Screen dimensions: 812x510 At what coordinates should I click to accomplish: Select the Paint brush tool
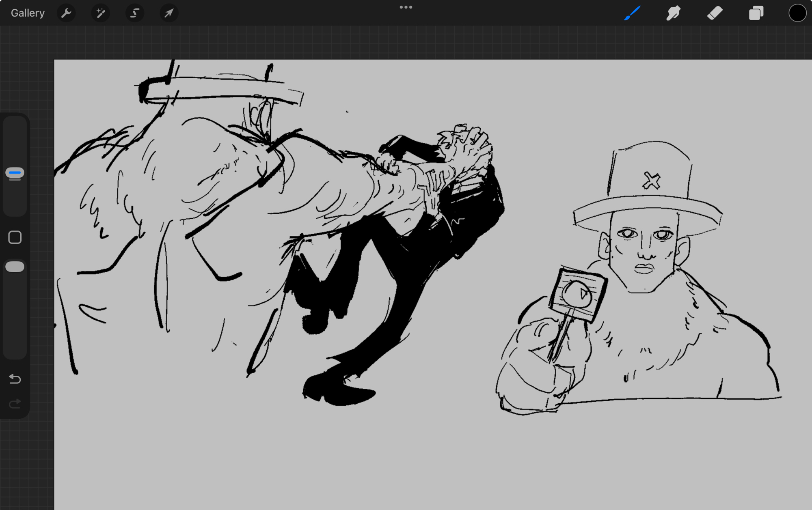[632, 13]
